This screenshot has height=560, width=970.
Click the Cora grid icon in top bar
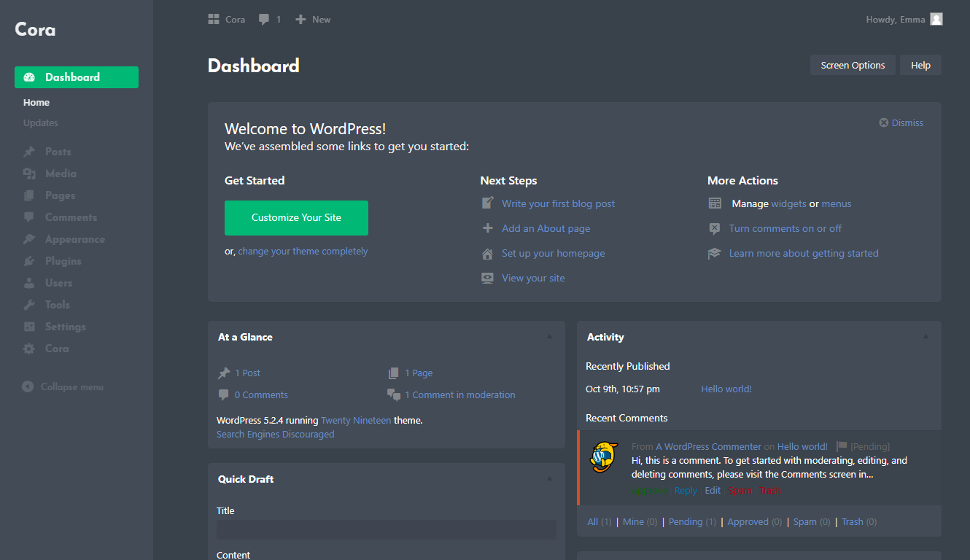click(x=214, y=20)
